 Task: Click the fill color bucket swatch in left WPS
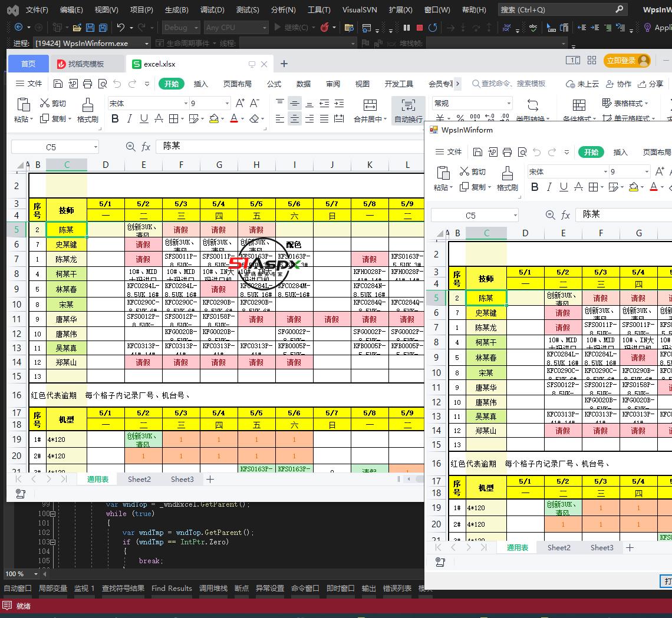[x=213, y=118]
